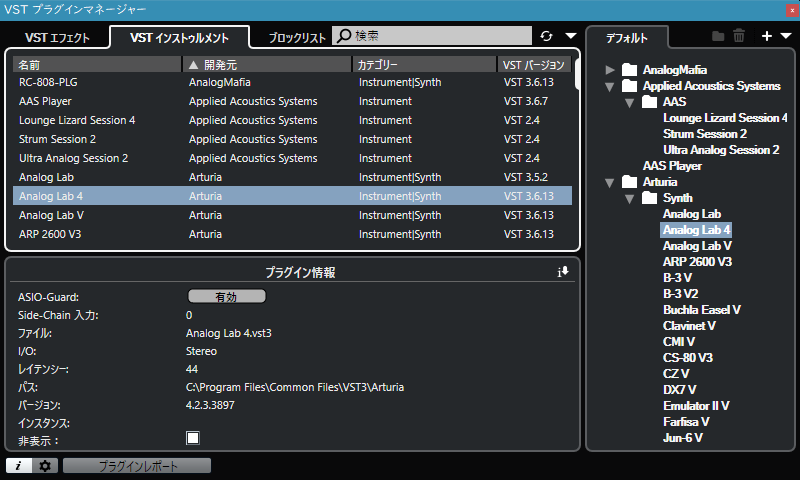Click the search magnifier icon
Screen dimensions: 800x480
pyautogui.click(x=344, y=36)
